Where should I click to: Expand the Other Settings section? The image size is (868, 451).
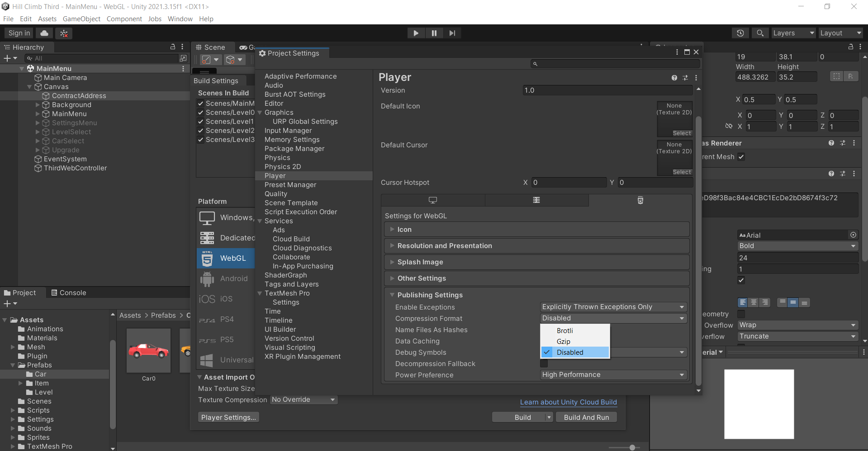(x=422, y=278)
